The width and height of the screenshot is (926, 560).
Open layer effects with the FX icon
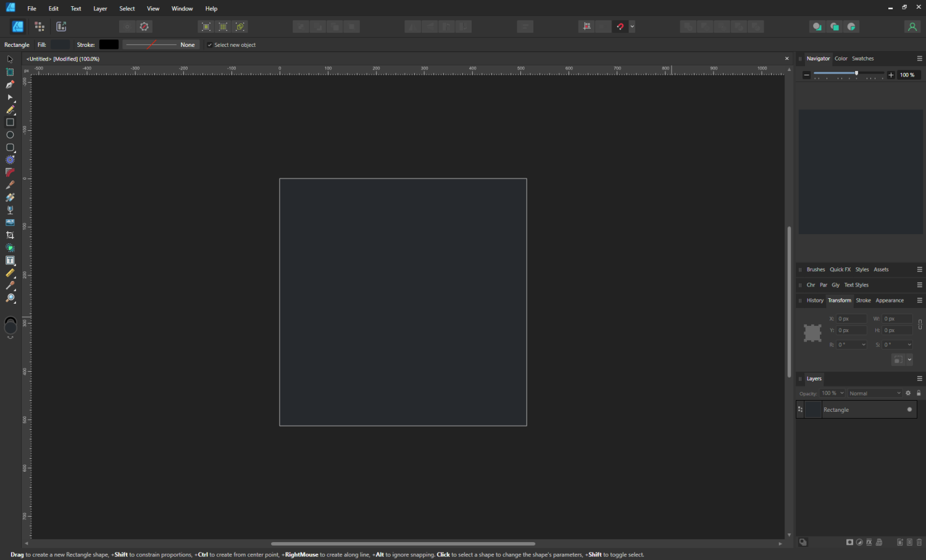(869, 542)
